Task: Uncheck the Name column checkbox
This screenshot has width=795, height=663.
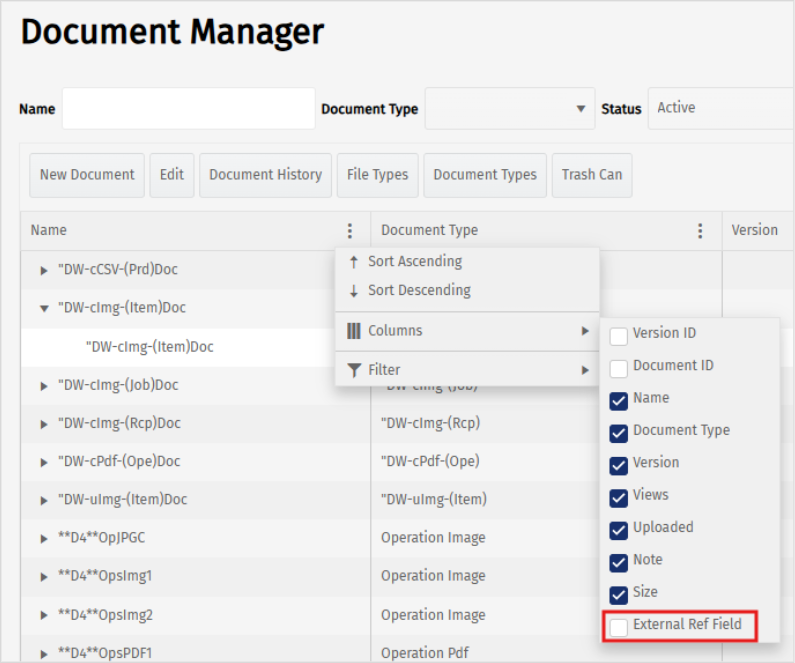Action: pyautogui.click(x=619, y=401)
